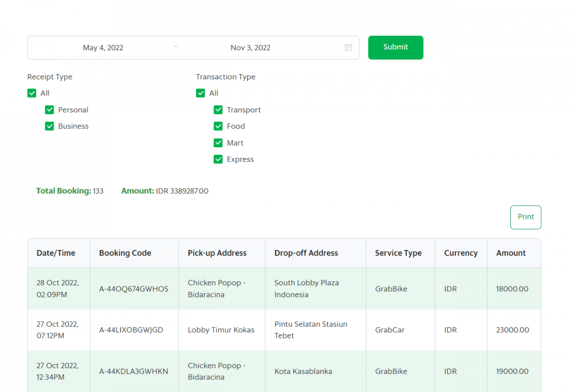Uncheck the Transaction Type All checkbox
This screenshot has width=574, height=392.
pos(201,93)
